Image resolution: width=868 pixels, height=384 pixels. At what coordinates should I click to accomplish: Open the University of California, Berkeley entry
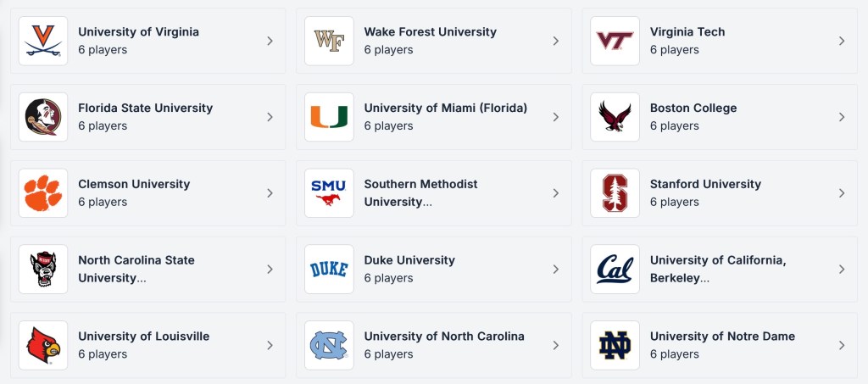coord(717,260)
